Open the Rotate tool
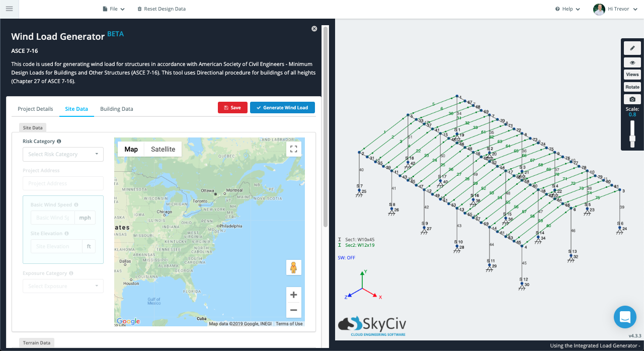This screenshot has width=644, height=351. [632, 87]
